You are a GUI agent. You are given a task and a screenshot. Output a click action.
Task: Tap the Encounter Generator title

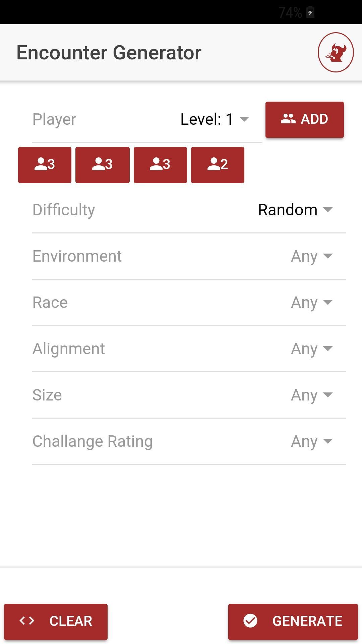click(x=109, y=53)
